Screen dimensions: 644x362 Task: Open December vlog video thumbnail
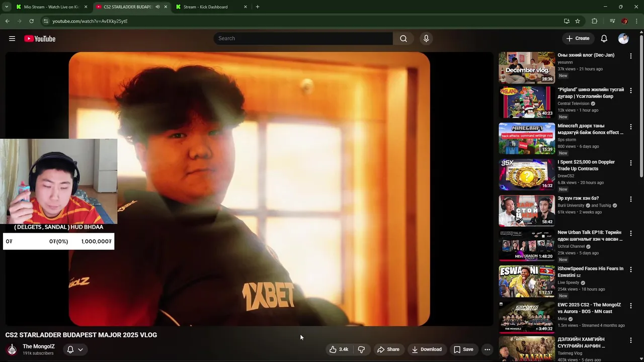(527, 67)
